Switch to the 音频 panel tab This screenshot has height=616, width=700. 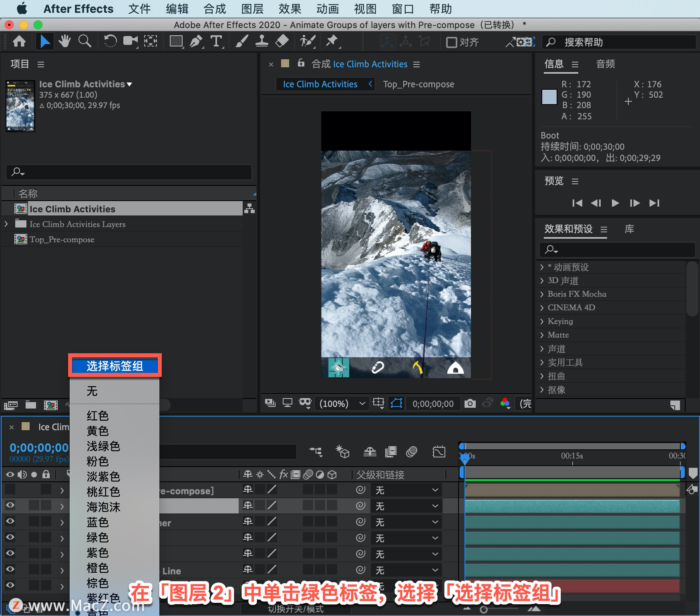tap(605, 64)
